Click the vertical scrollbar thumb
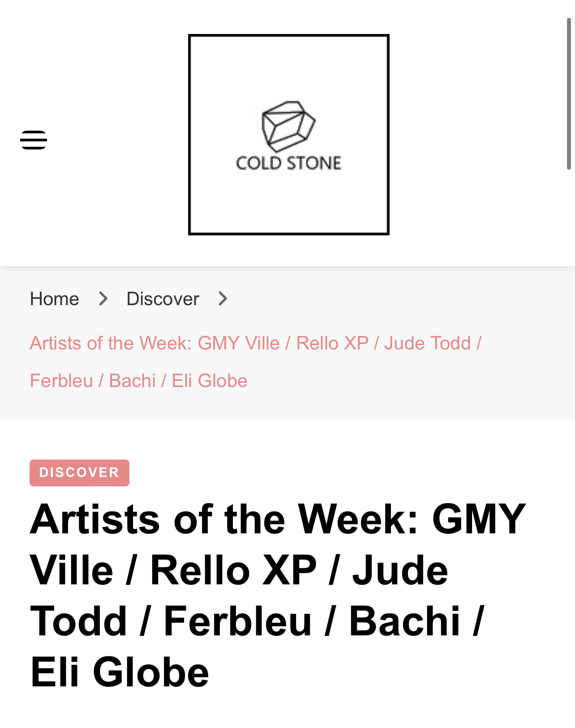The width and height of the screenshot is (575, 728). tap(569, 94)
